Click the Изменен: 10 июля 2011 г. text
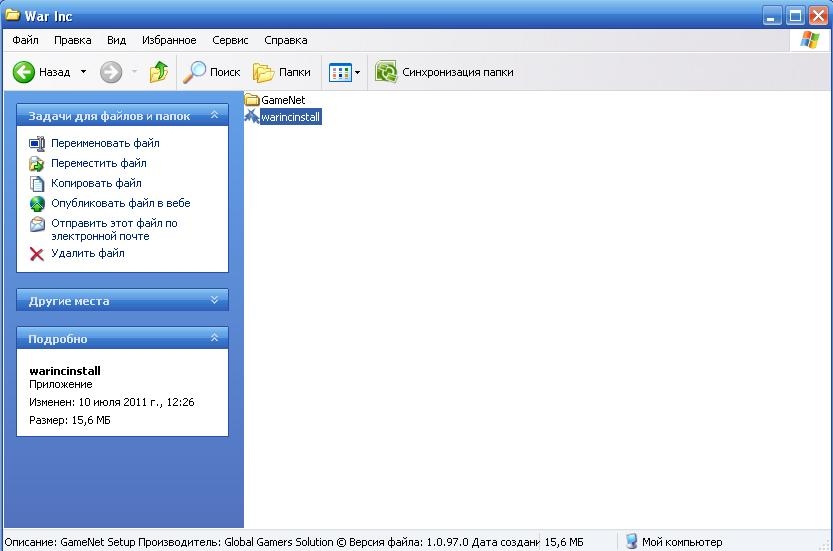The width and height of the screenshot is (833, 551). click(112, 402)
